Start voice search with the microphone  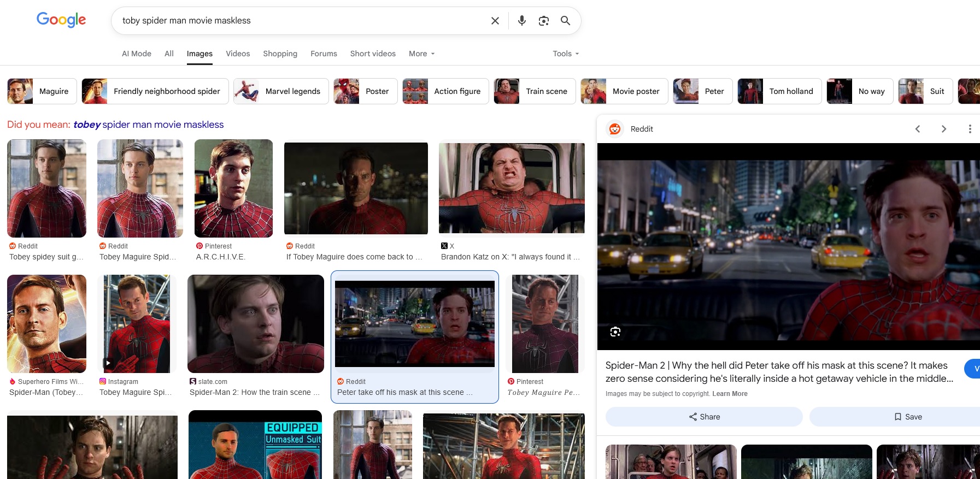click(522, 21)
